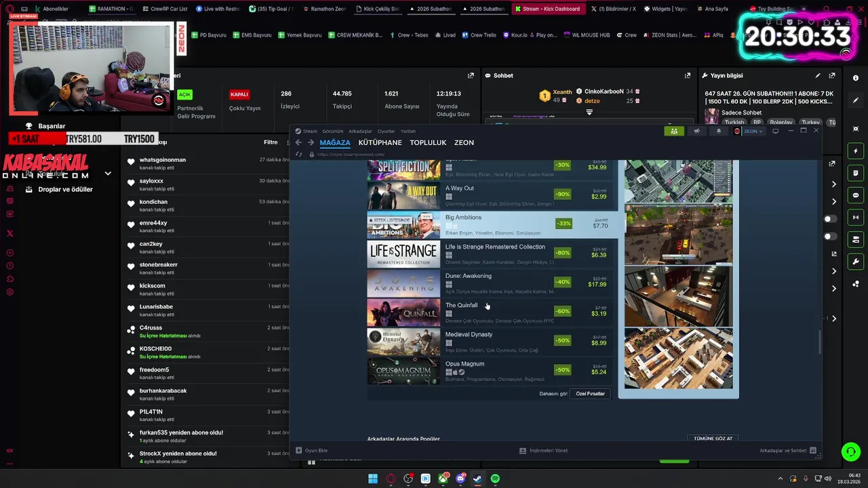Open Arkadaşlar menu in Steam

[360, 131]
